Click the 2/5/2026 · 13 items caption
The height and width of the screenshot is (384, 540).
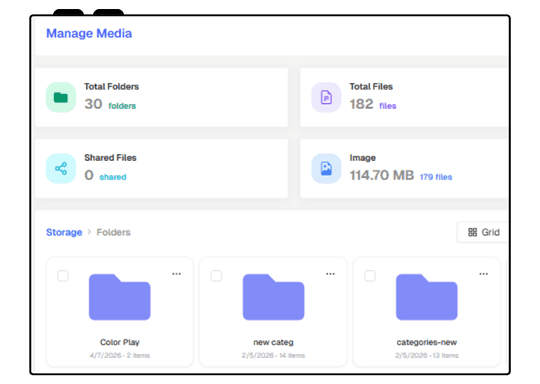pyautogui.click(x=427, y=355)
